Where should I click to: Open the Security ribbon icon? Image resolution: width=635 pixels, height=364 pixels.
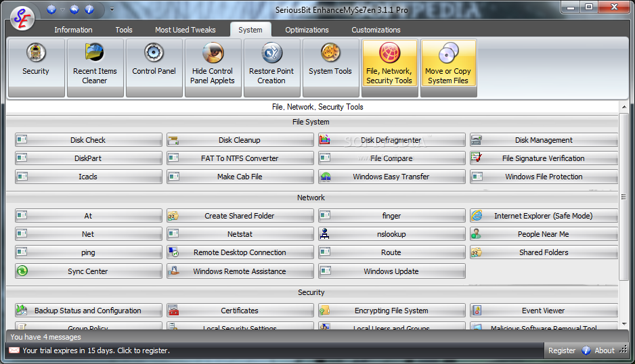(x=36, y=68)
